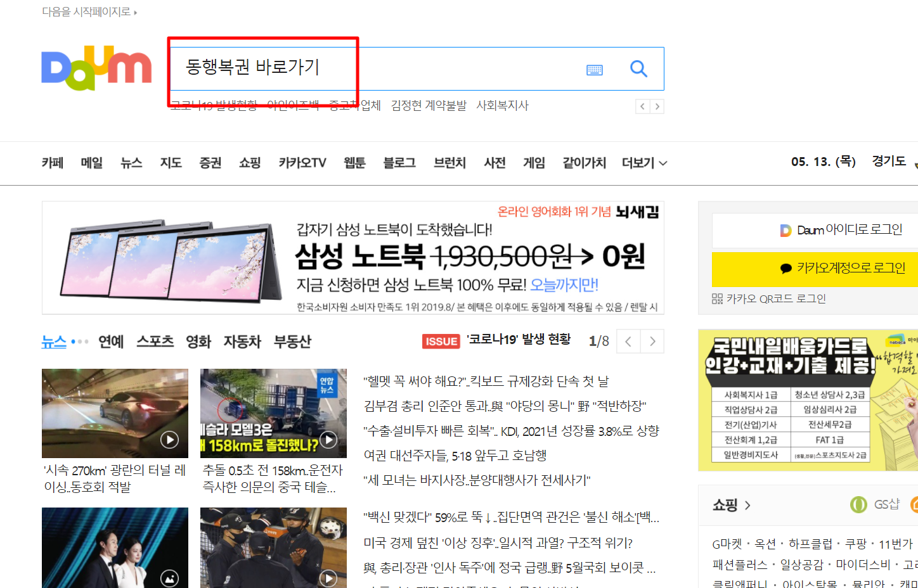Open the '코로나19' 발생 현황 issue link
The width and height of the screenshot is (918, 588).
(x=519, y=340)
